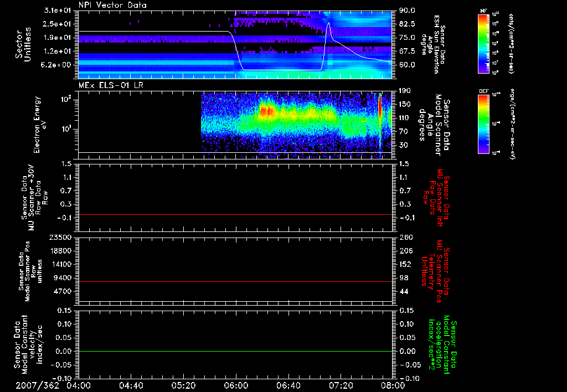Select the 'MU Scanner +30V Raw Data' axis label
This screenshot has width=567, height=392.
tap(35, 198)
